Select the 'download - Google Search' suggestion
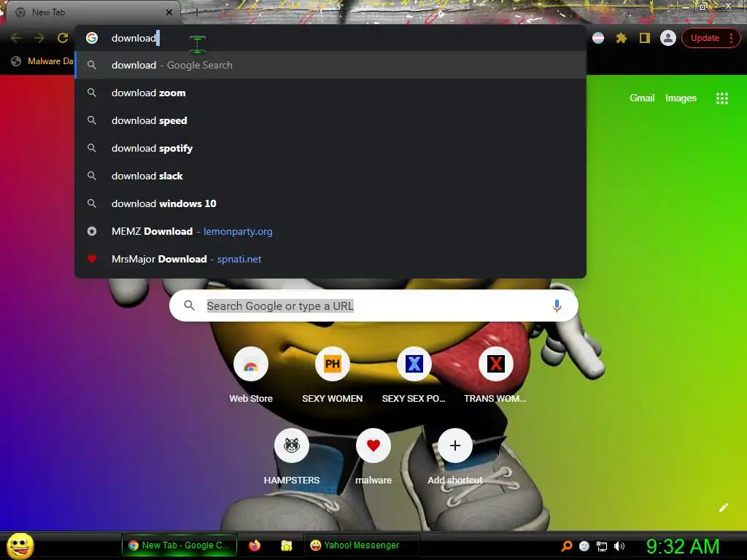The width and height of the screenshot is (747, 560). (330, 65)
